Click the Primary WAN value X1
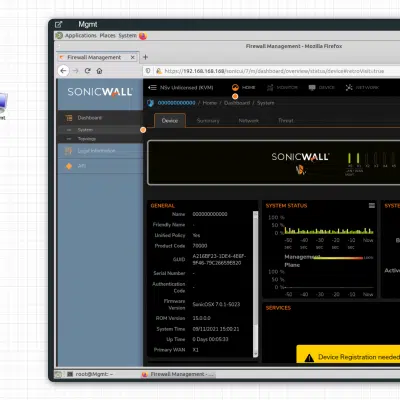The width and height of the screenshot is (400, 400). click(195, 350)
